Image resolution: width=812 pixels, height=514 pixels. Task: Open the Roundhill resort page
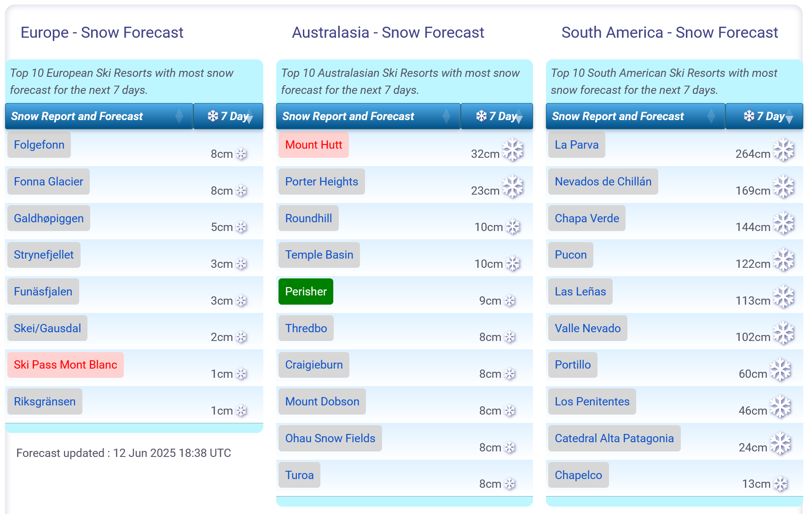308,218
